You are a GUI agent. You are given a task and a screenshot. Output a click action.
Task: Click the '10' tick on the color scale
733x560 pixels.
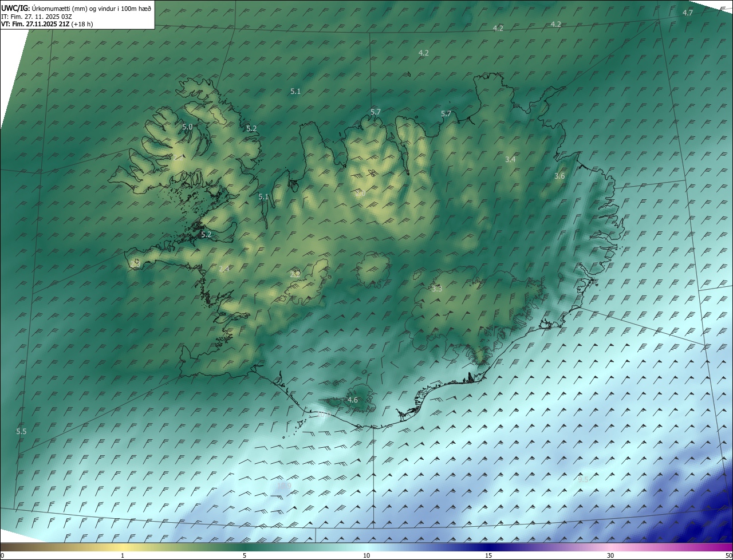tap(366, 555)
